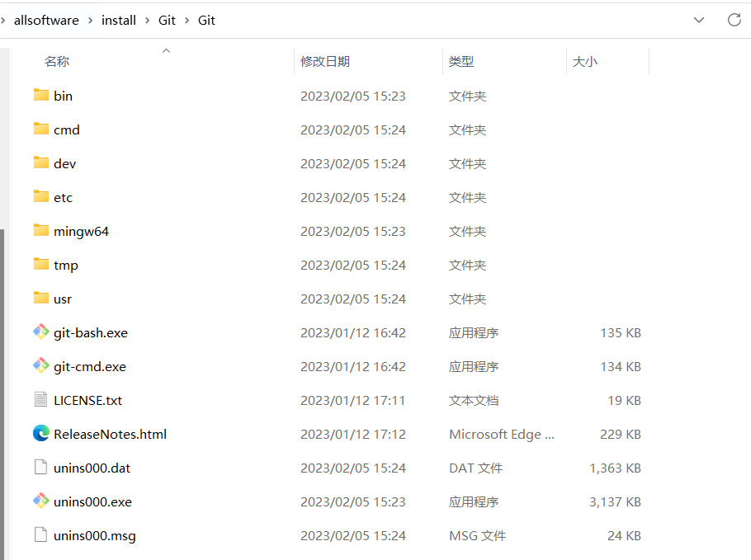The image size is (751, 560).
Task: Click the LICENSE.txt document icon
Action: point(41,399)
